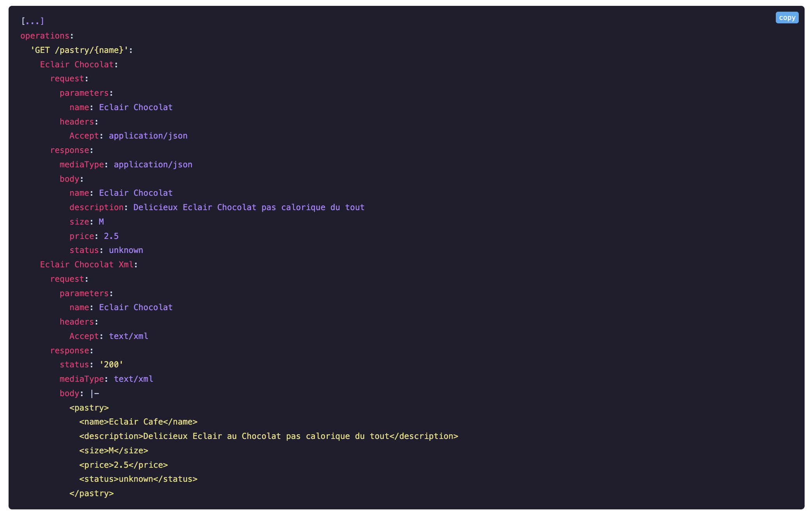Click the 'Accept: text/xml' header line
This screenshot has width=812, height=516.
109,336
